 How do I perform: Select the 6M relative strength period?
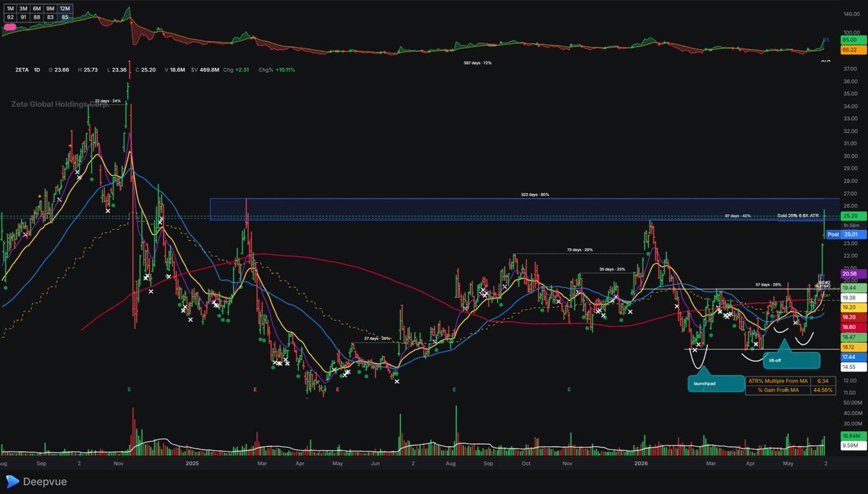(x=38, y=9)
